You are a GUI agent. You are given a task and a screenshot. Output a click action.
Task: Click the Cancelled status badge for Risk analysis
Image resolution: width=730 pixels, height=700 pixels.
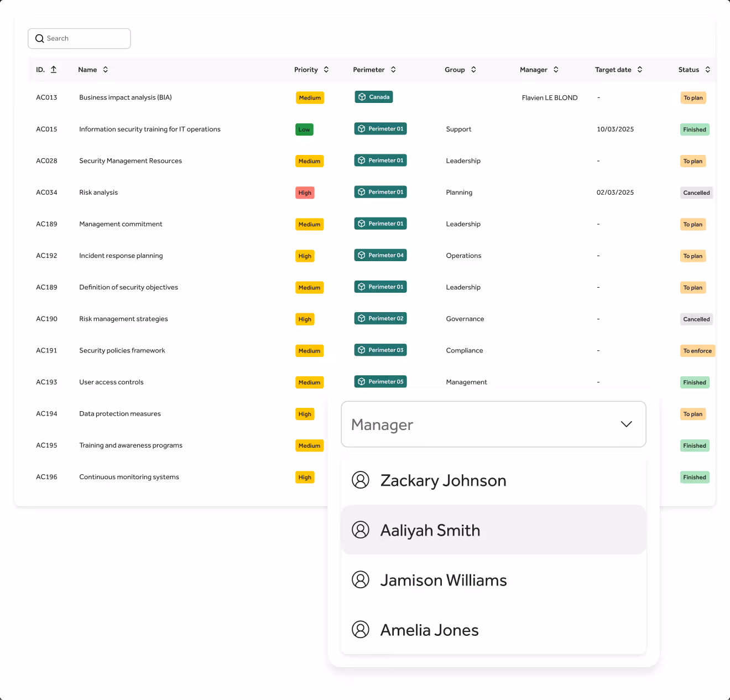(696, 193)
